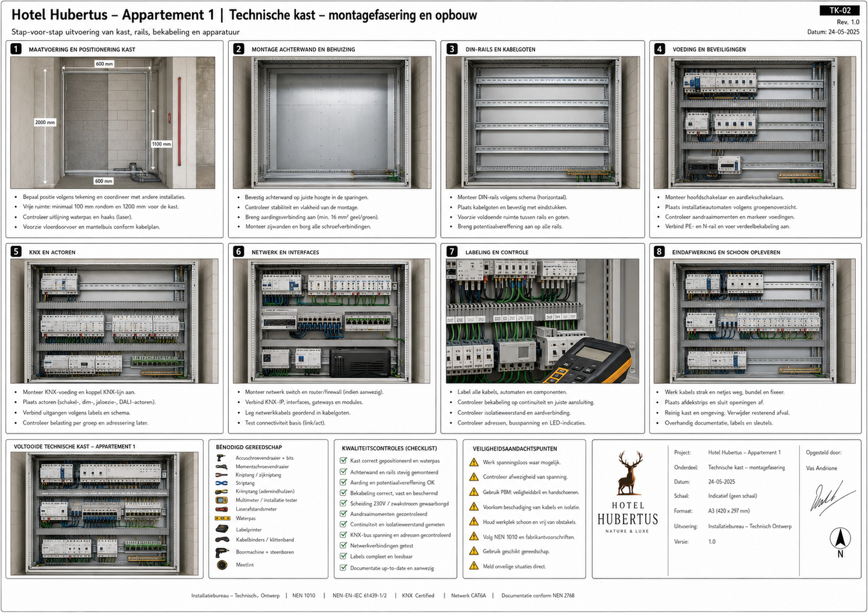Screen dimensions: 868x614
Task: Open the step 8 eindafwerking photo
Action: click(x=754, y=321)
